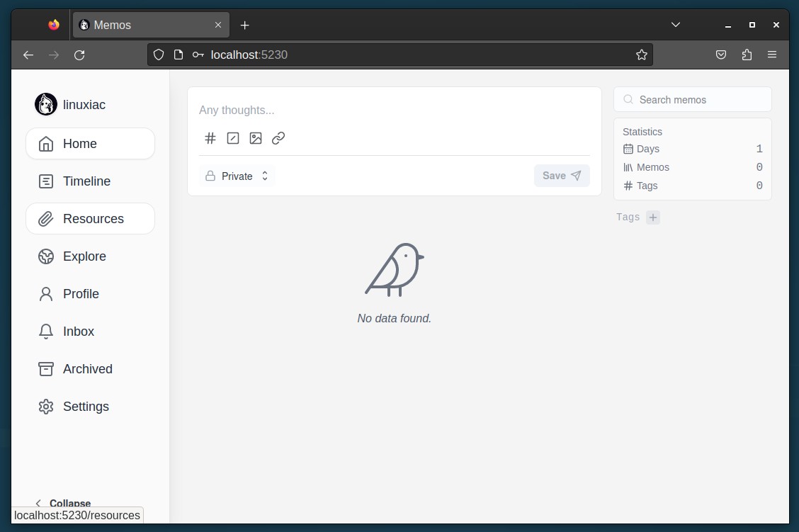Screen dimensions: 799x532
Task: Click the Tags statistic row
Action: [693, 186]
